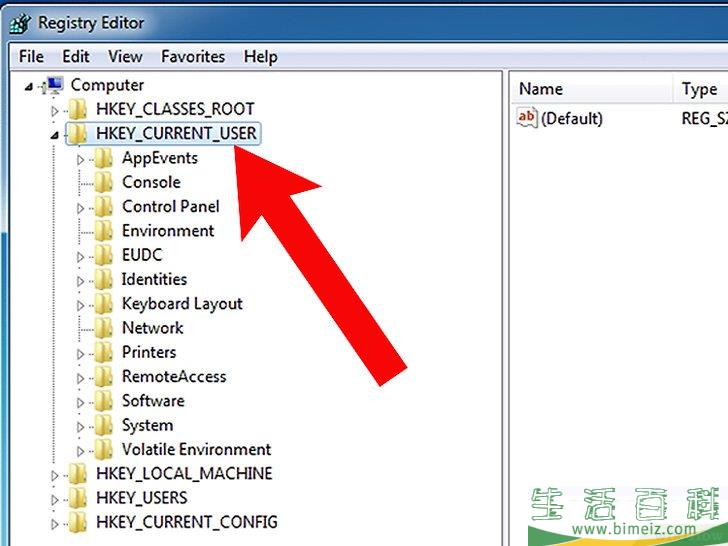Expand the Keyboard Layout key arrow
This screenshot has width=728, height=546.
(80, 304)
